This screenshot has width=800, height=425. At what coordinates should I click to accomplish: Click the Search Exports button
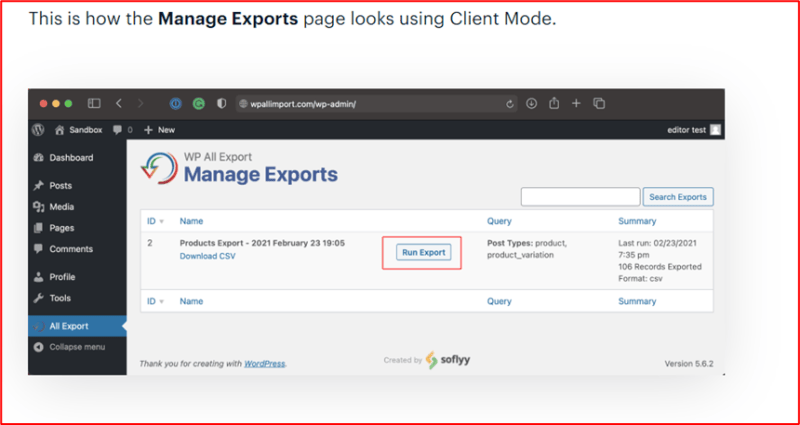pyautogui.click(x=678, y=197)
